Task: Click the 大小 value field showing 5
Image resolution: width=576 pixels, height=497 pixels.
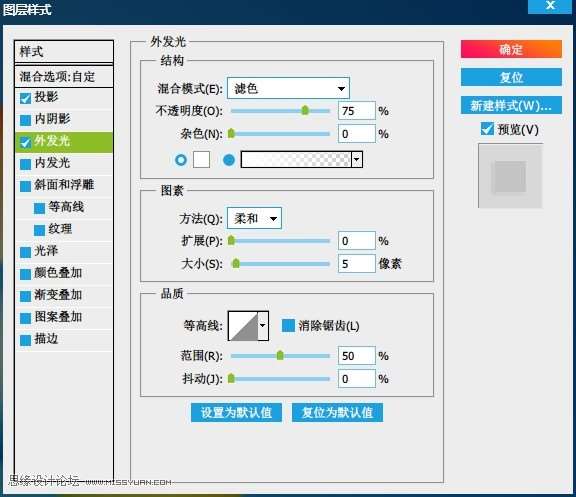Action: (357, 264)
